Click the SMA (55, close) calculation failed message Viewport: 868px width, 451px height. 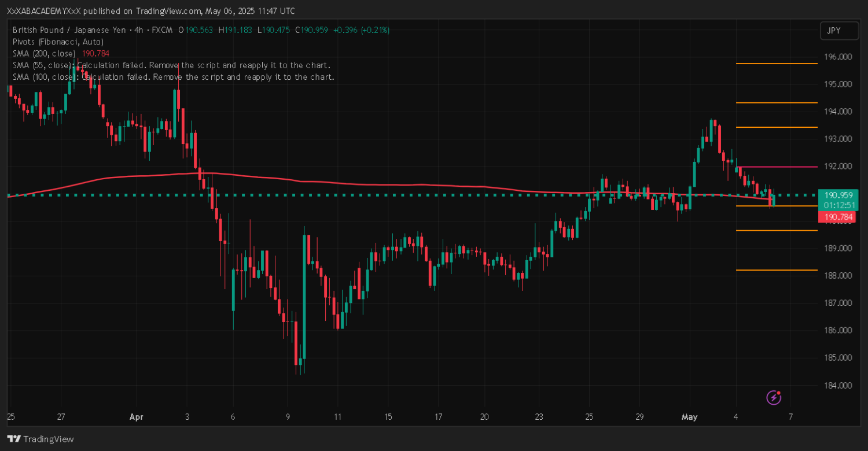pyautogui.click(x=171, y=65)
